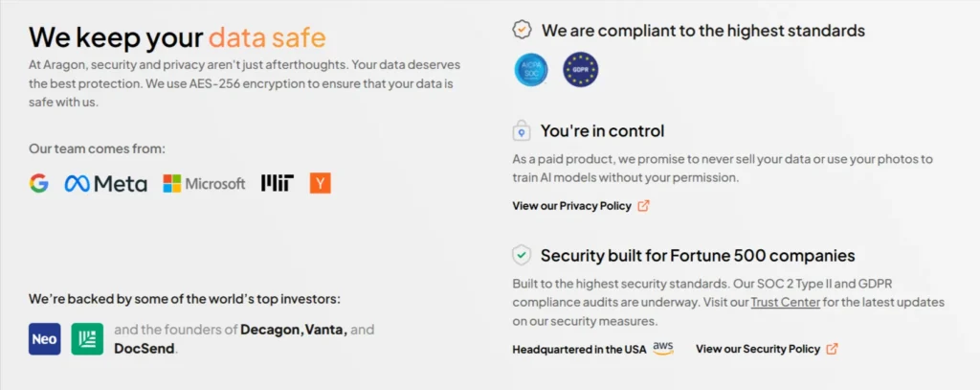Click the We keep your data safe heading

(x=177, y=37)
